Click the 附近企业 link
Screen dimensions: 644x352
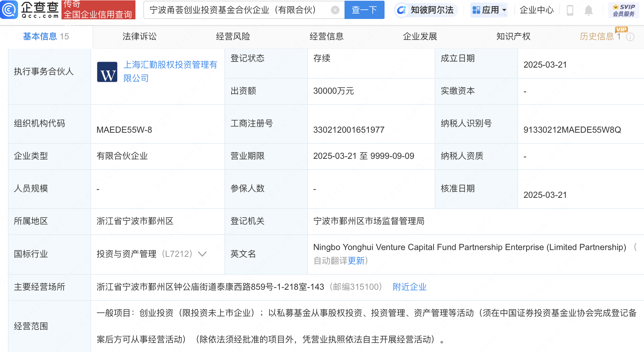[x=410, y=287]
